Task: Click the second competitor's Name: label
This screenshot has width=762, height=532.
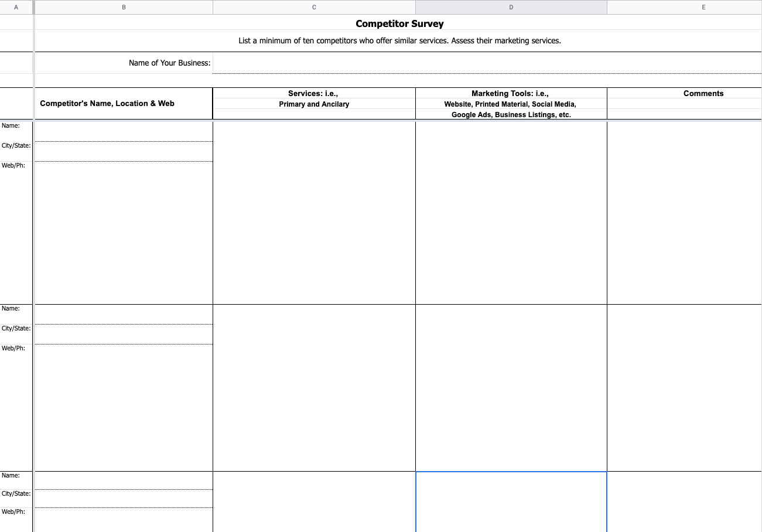Action: point(11,308)
